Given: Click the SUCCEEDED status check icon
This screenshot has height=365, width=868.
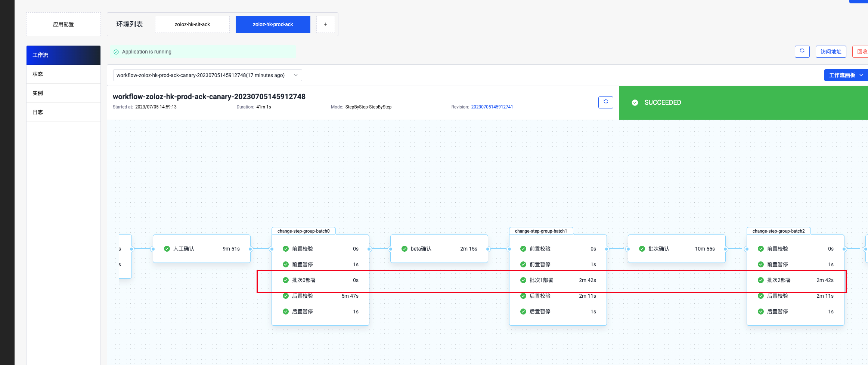Looking at the screenshot, I should (635, 102).
